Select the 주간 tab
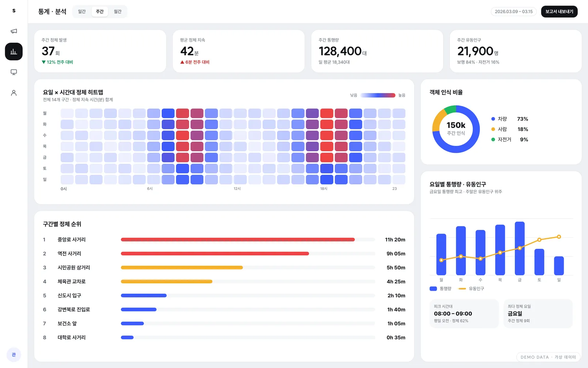 [x=100, y=11]
